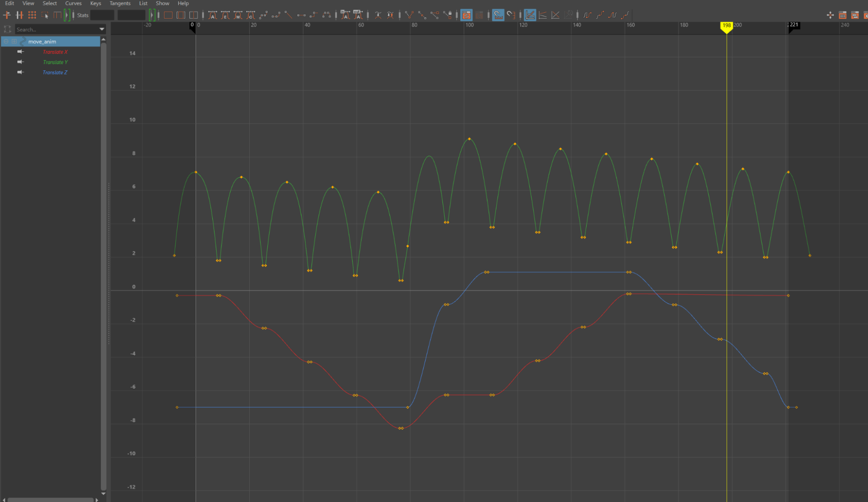Toggle Auto Load Graph Editor button
This screenshot has width=868, height=502.
click(466, 15)
